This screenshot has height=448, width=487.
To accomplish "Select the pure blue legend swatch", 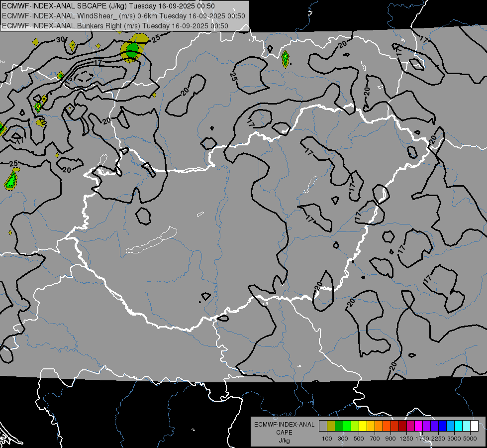I will click(x=443, y=426).
